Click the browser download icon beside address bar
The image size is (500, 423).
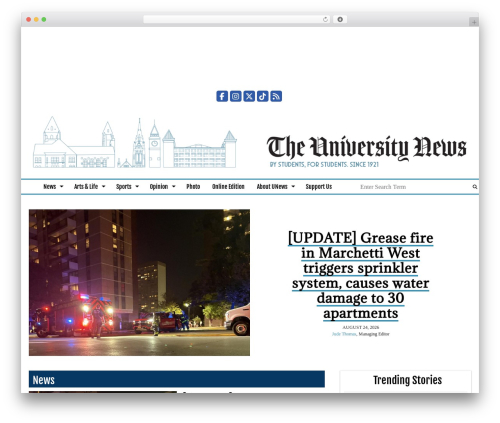[x=340, y=20]
